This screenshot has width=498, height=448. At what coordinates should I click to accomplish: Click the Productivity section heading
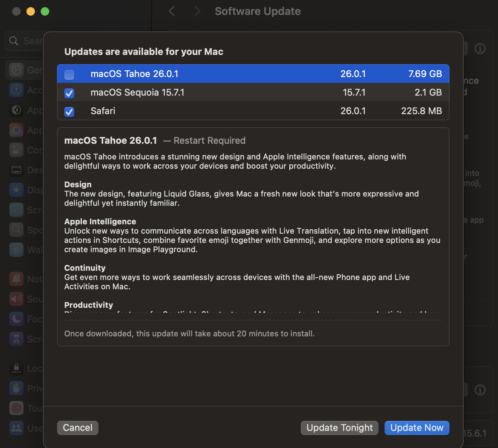[x=88, y=305]
